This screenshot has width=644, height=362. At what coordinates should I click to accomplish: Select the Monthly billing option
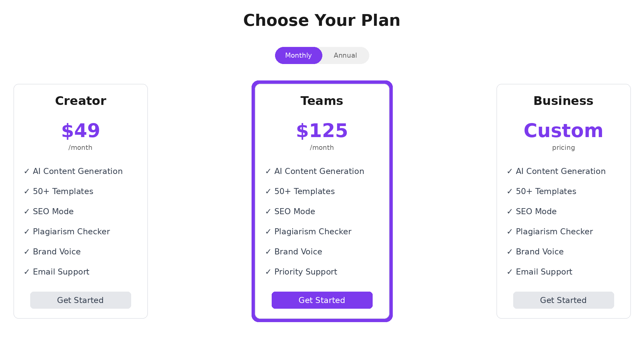tap(298, 55)
